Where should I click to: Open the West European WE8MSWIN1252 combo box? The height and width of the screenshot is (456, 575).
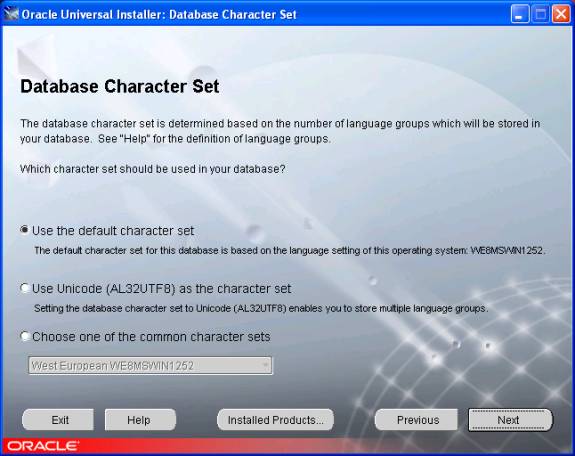tap(150, 365)
